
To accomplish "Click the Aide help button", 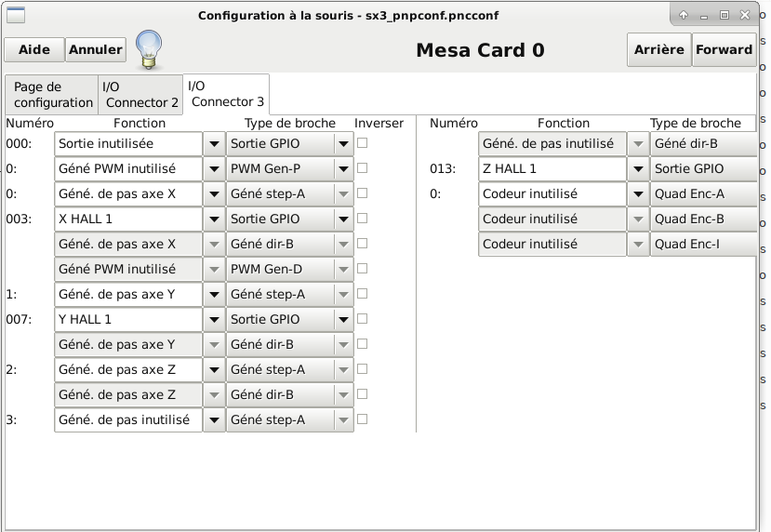I will point(34,49).
